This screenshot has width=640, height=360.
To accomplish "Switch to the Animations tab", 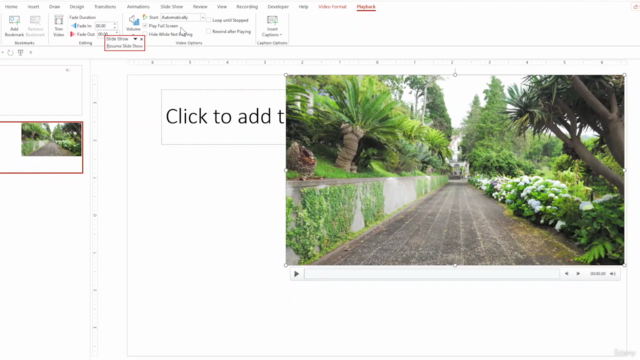I will pyautogui.click(x=138, y=7).
